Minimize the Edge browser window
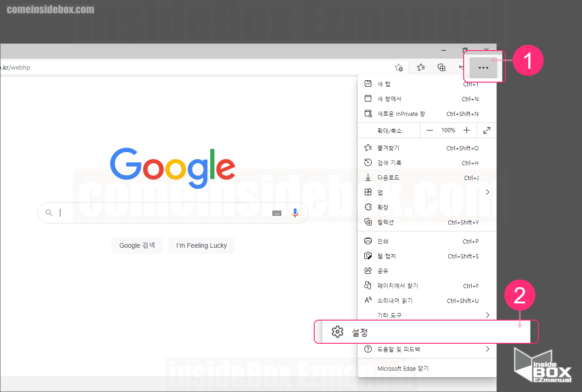582x392 pixels. coord(444,50)
